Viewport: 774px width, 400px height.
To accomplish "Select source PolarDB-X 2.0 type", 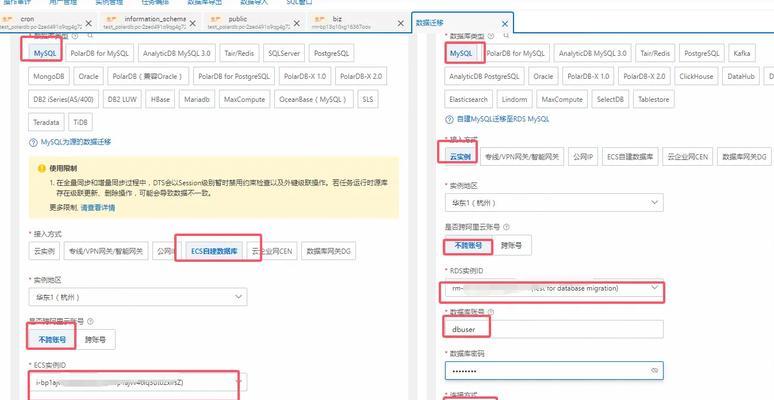I will tap(361, 77).
